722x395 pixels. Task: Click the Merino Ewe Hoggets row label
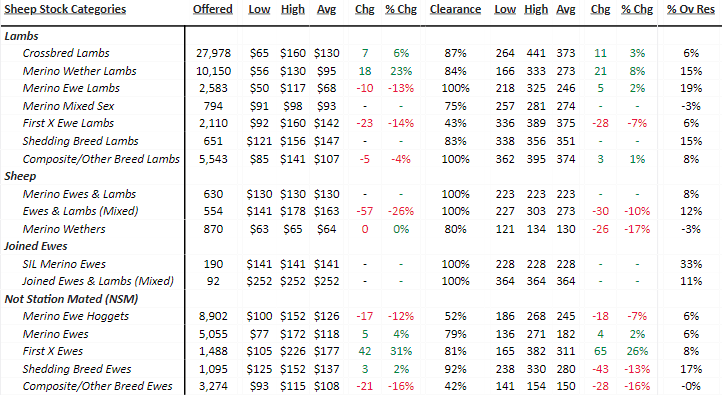coord(76,316)
